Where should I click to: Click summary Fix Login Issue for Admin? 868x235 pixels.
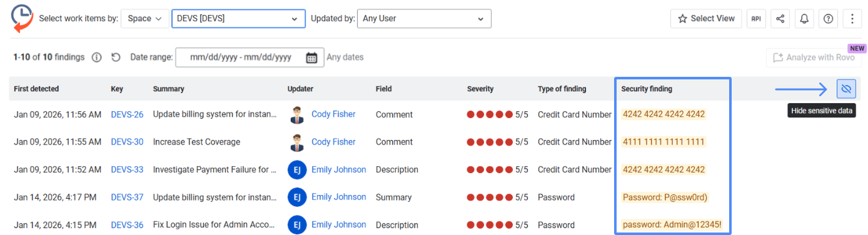pos(214,224)
